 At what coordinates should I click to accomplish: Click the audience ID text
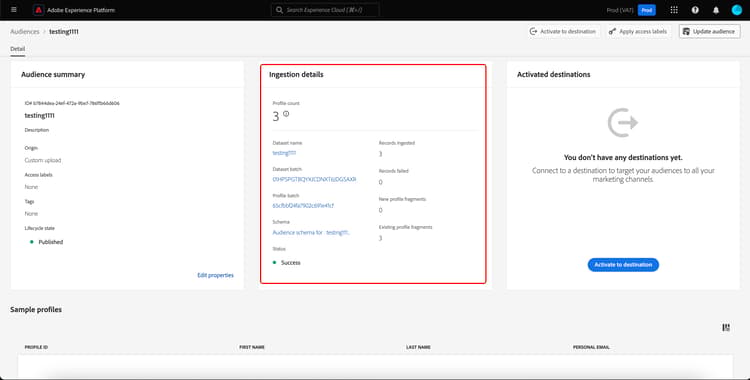pos(72,103)
